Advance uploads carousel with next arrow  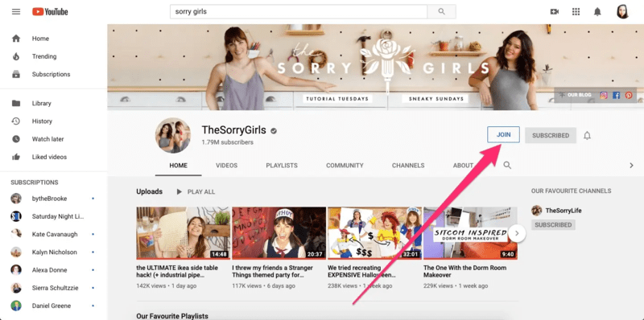coord(517,233)
